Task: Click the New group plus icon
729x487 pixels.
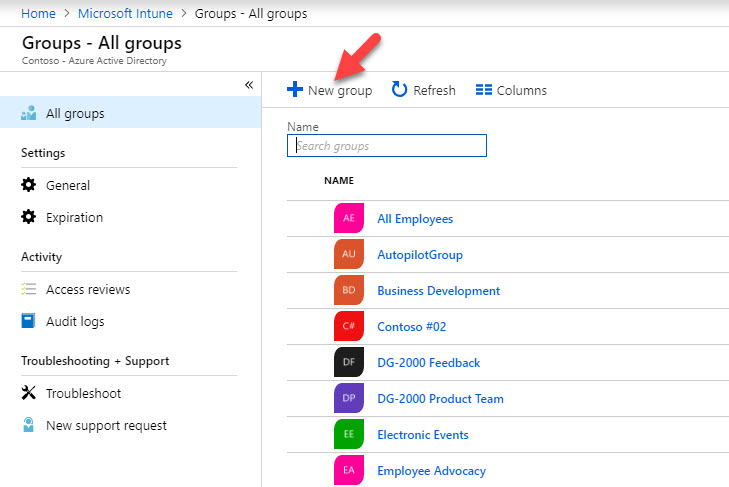Action: [295, 89]
